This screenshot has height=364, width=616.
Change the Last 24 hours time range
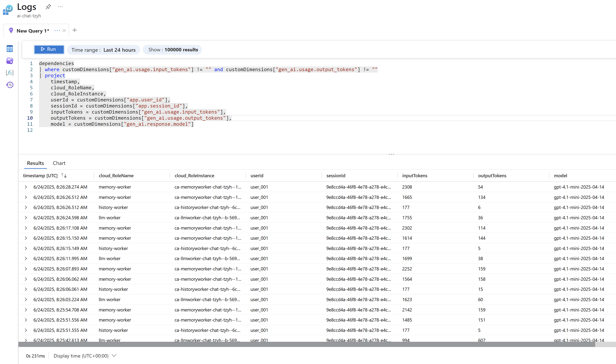[x=103, y=50]
